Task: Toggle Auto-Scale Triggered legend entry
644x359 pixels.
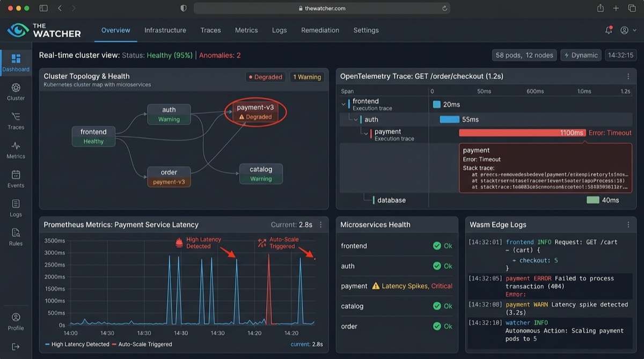Action: [x=142, y=344]
